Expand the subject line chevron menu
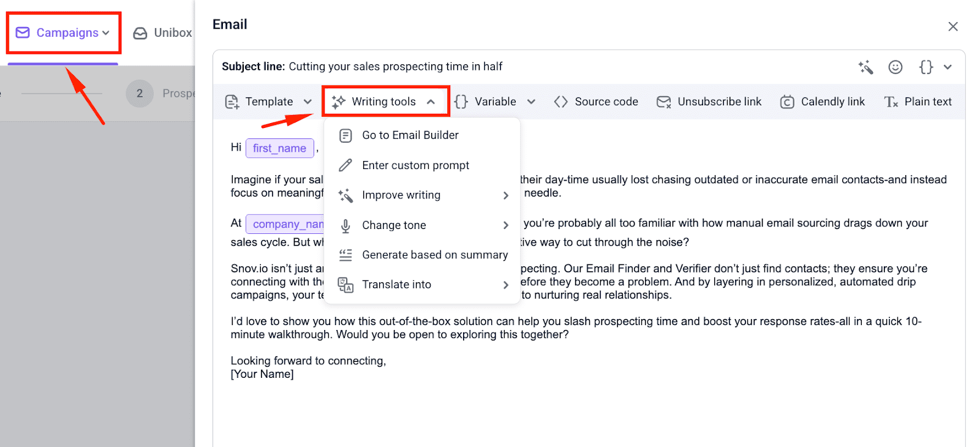 (948, 67)
